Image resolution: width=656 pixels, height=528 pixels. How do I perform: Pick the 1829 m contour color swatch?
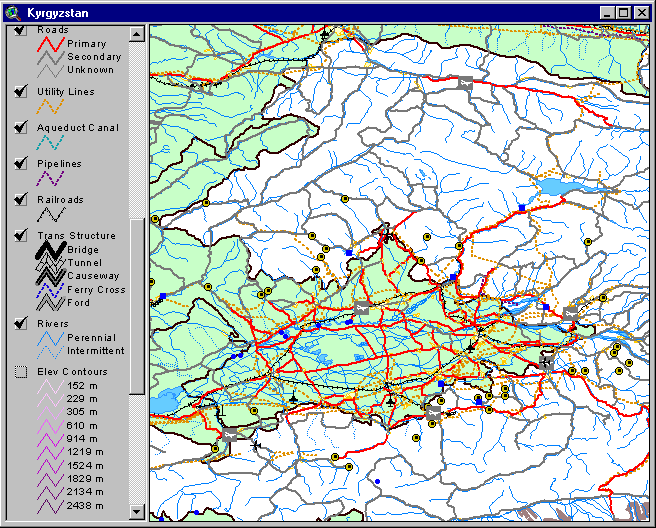[x=50, y=479]
